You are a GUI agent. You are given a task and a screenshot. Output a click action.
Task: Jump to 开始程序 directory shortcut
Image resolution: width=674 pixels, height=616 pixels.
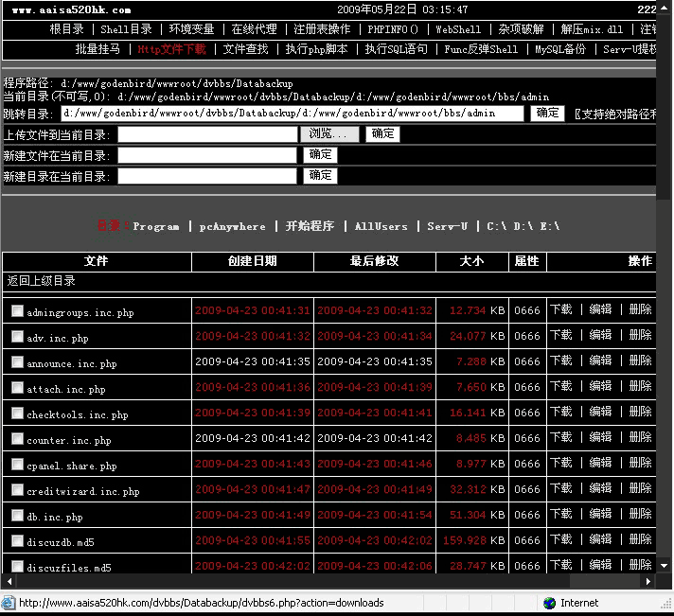tap(310, 226)
